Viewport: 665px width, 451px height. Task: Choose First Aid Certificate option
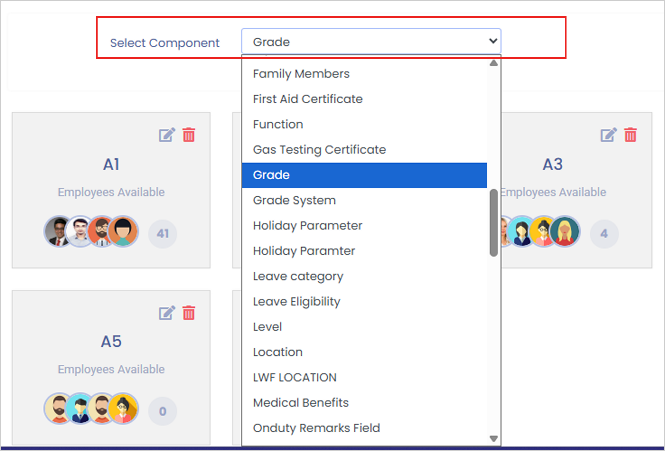[308, 99]
